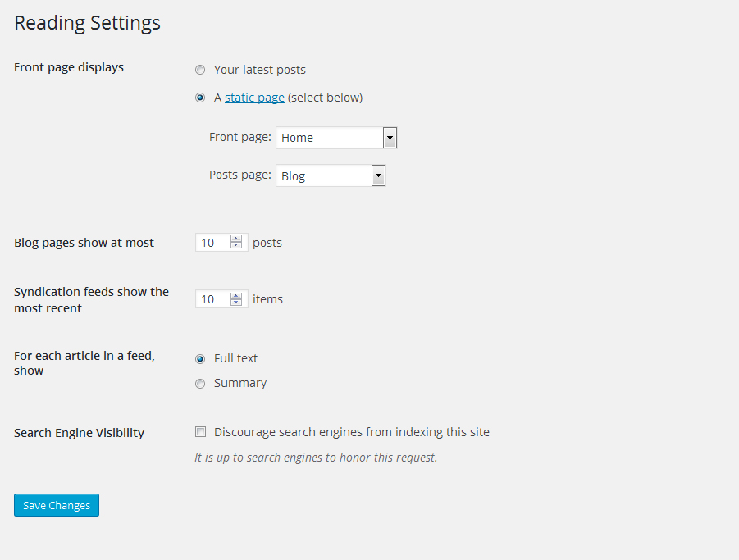The height and width of the screenshot is (560, 739).
Task: Increase blog pages posts with up arrow
Action: tap(237, 239)
